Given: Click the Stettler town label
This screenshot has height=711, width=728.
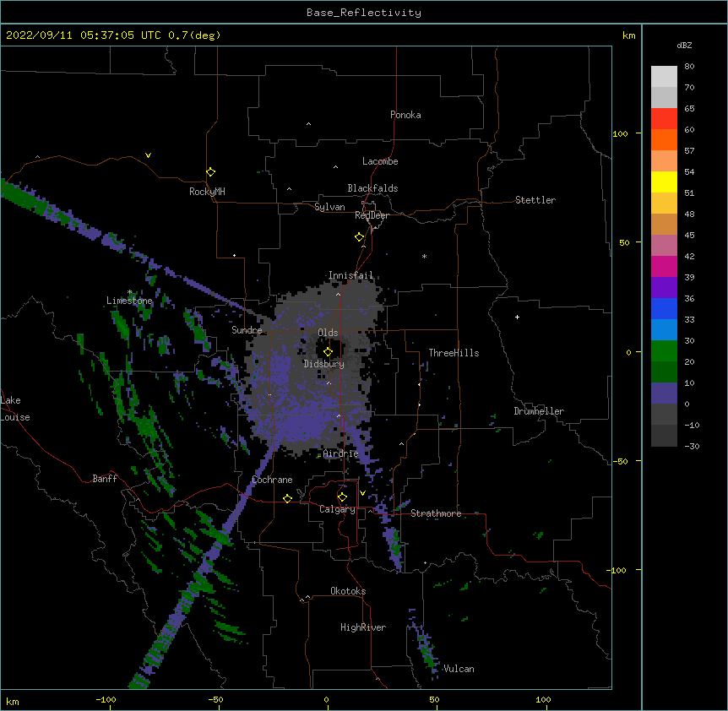Looking at the screenshot, I should pos(535,200).
